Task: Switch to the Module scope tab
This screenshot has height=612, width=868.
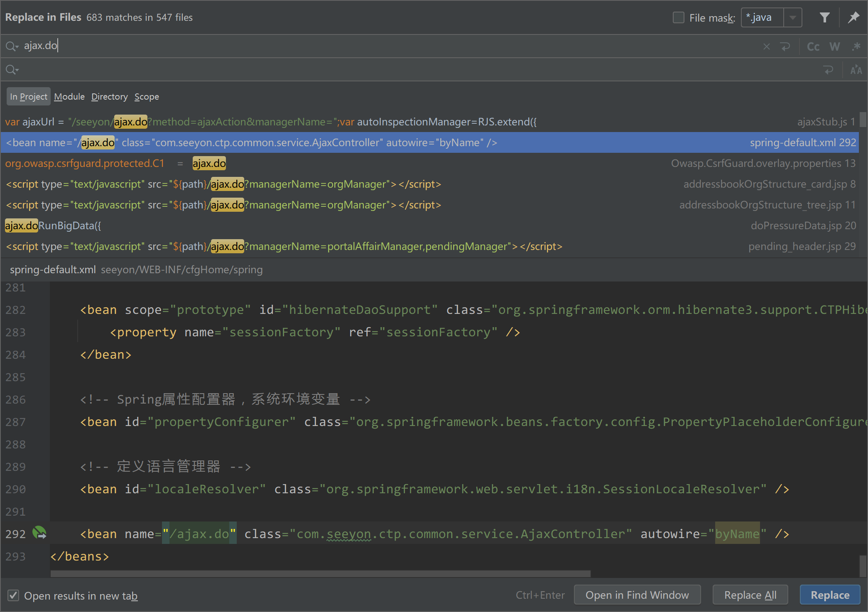Action: point(69,97)
